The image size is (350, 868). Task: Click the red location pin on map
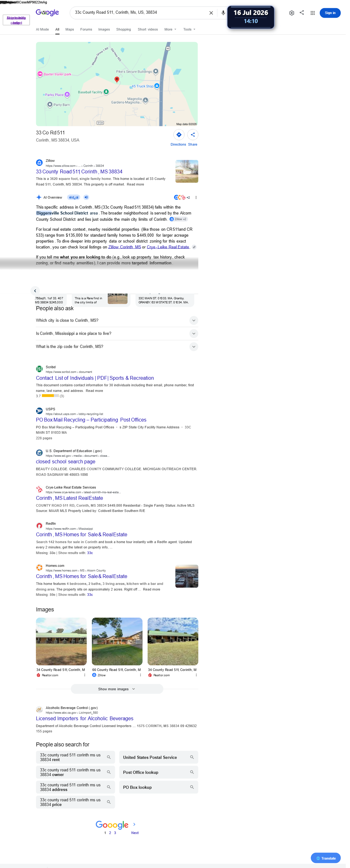[x=117, y=79]
